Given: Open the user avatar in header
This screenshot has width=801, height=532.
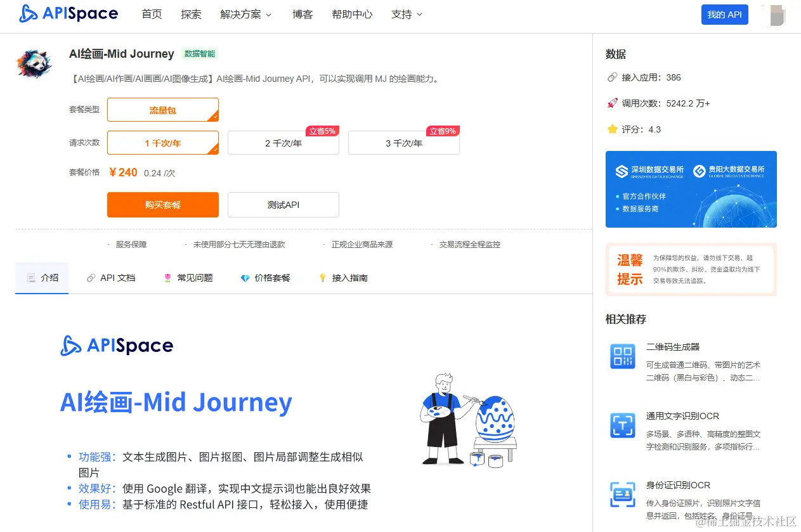Looking at the screenshot, I should pyautogui.click(x=777, y=15).
